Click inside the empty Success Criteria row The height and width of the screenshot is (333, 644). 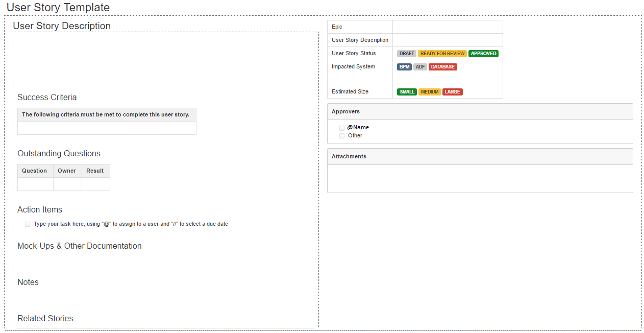[x=107, y=128]
